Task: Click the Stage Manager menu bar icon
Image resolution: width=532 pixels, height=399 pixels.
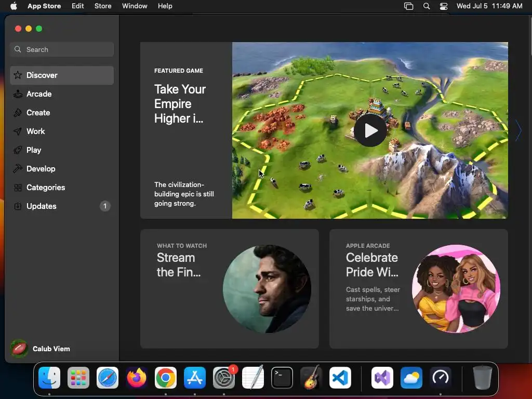Action: pyautogui.click(x=408, y=6)
